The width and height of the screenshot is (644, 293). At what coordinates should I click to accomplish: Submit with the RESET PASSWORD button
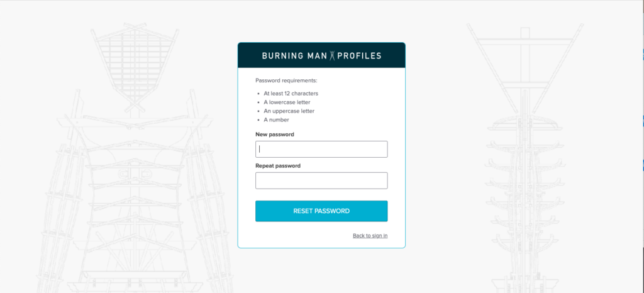coord(321,211)
